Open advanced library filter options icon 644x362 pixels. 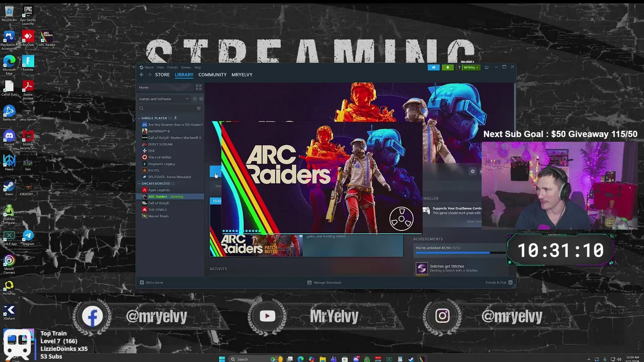point(199,108)
